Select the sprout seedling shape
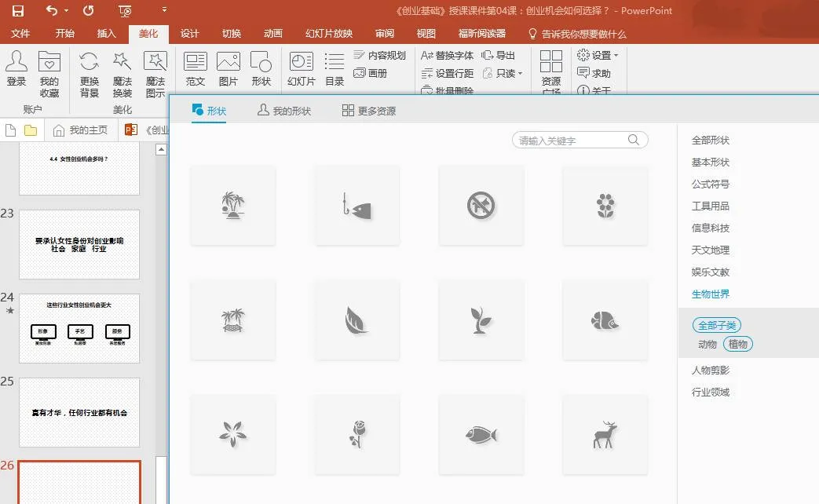The width and height of the screenshot is (819, 504). pos(481,320)
